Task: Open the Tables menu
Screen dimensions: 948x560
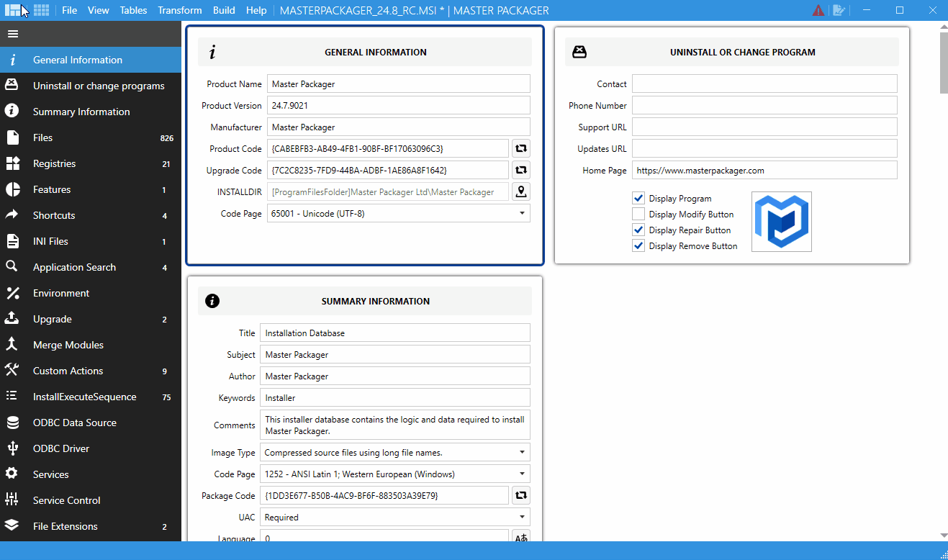Action: coord(133,10)
